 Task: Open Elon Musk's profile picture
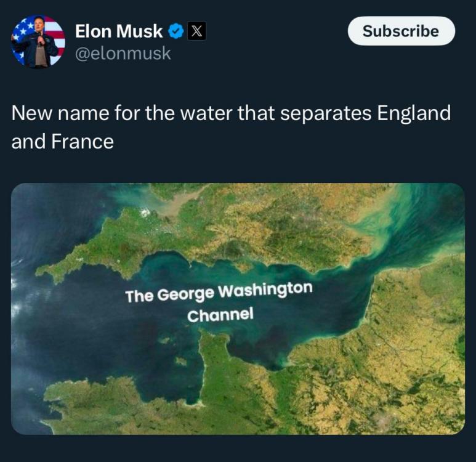click(x=38, y=41)
